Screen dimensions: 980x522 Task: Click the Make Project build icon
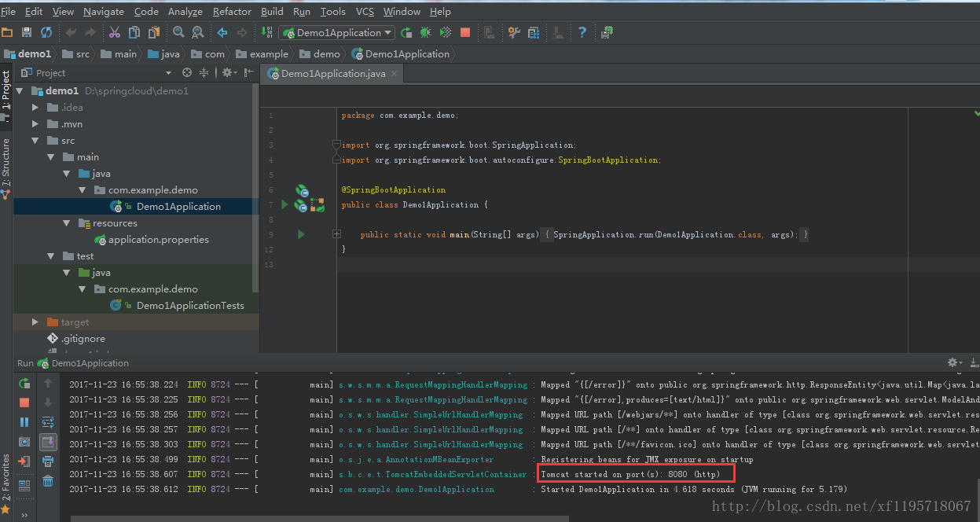click(266, 32)
